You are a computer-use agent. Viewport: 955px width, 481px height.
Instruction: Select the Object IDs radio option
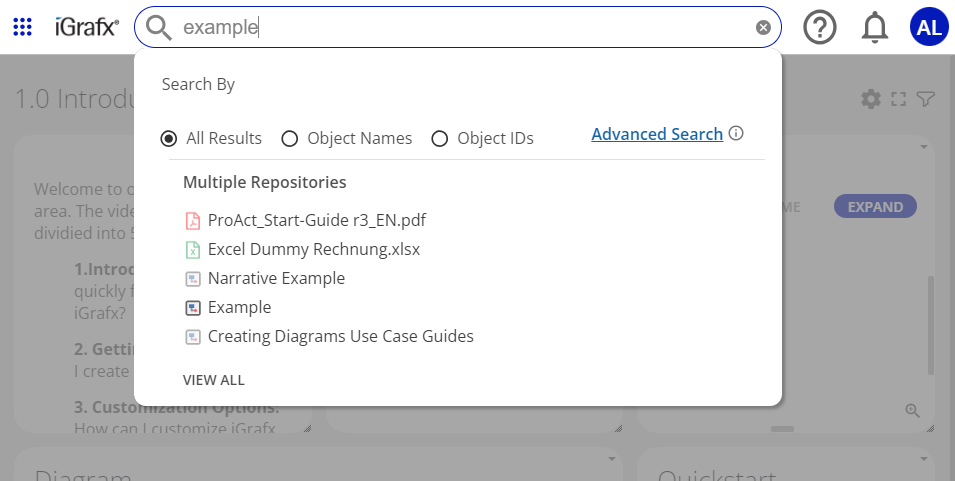pos(439,139)
